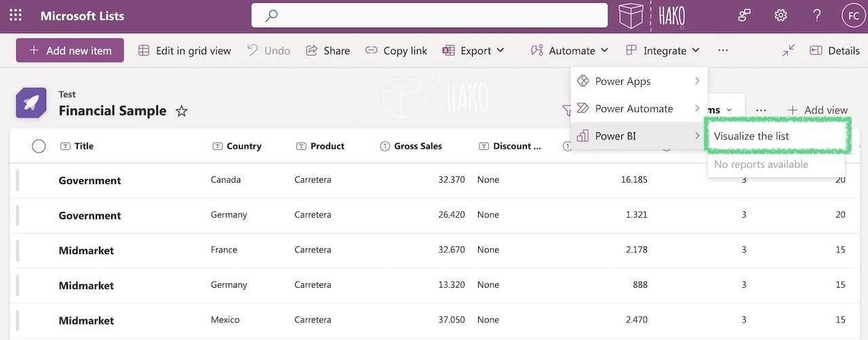This screenshot has width=868, height=340.
Task: Click the Test site name
Action: pyautogui.click(x=67, y=94)
